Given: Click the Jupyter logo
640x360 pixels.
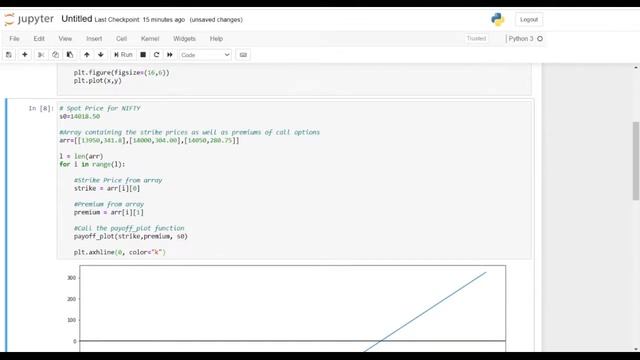Looking at the screenshot, I should [x=29, y=19].
